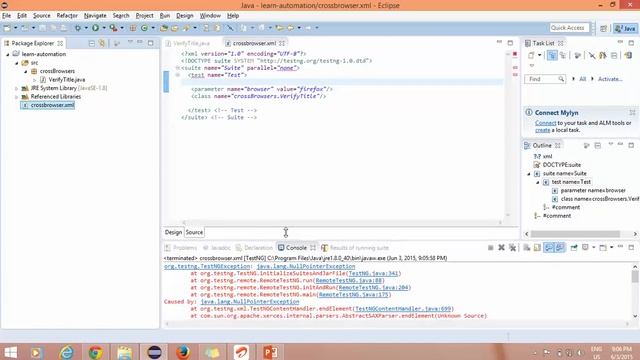Open Google Chrome from the taskbar

tap(96, 352)
